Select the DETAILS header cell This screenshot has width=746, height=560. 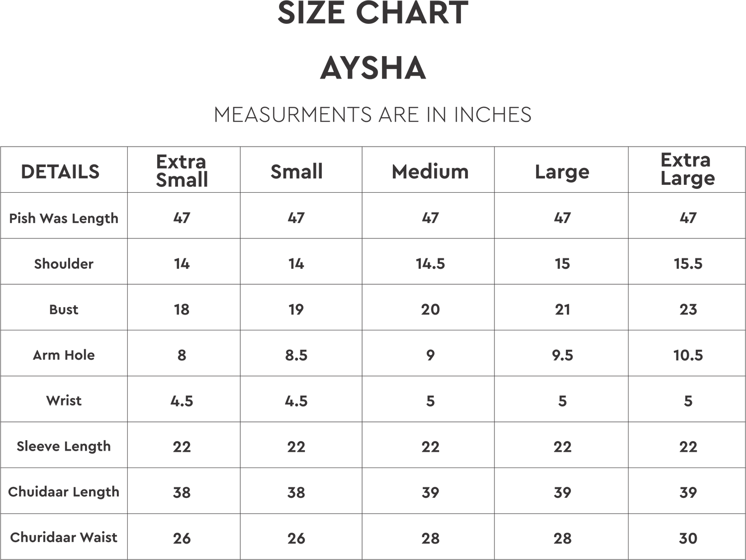pos(60,171)
